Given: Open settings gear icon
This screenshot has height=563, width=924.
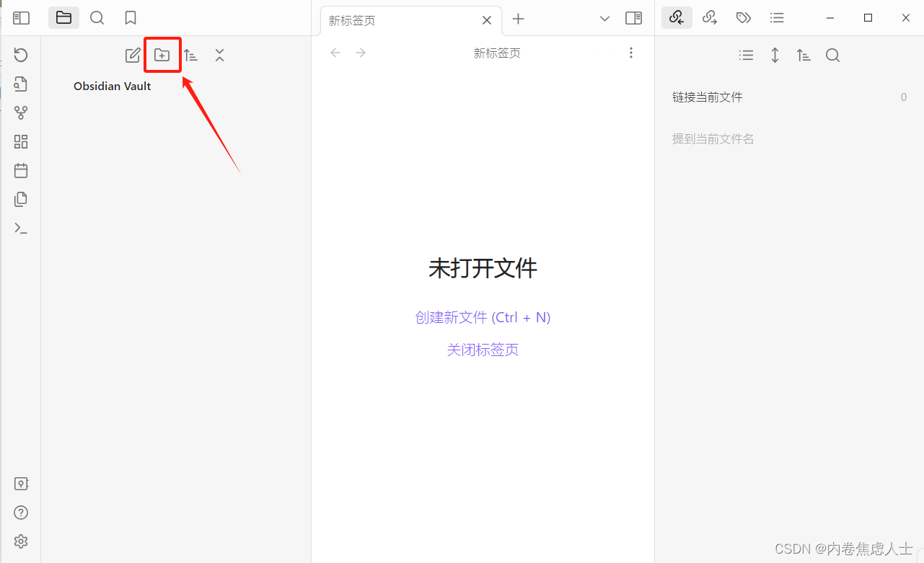Looking at the screenshot, I should click(x=21, y=541).
